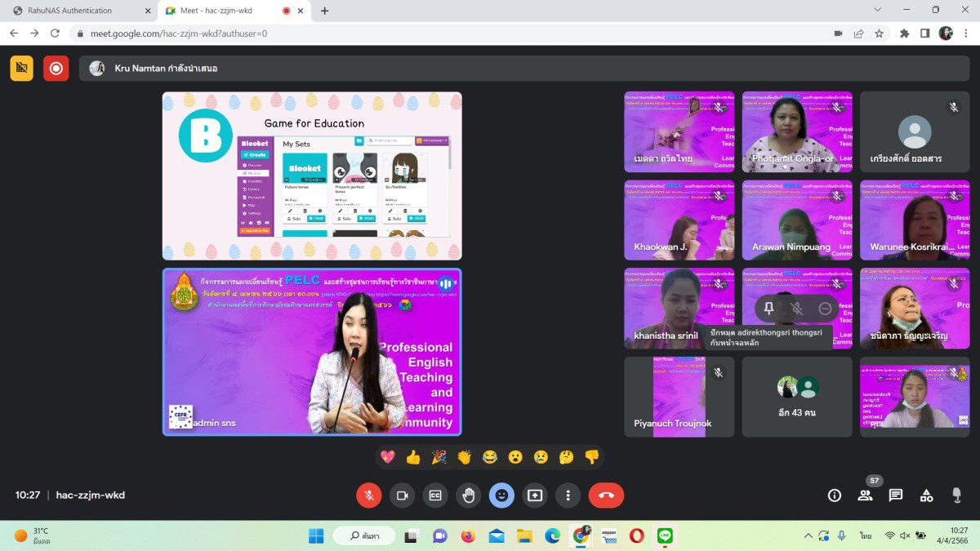Viewport: 980px width, 551px height.
Task: Click Arawan Nimpuang video tile
Action: [797, 220]
